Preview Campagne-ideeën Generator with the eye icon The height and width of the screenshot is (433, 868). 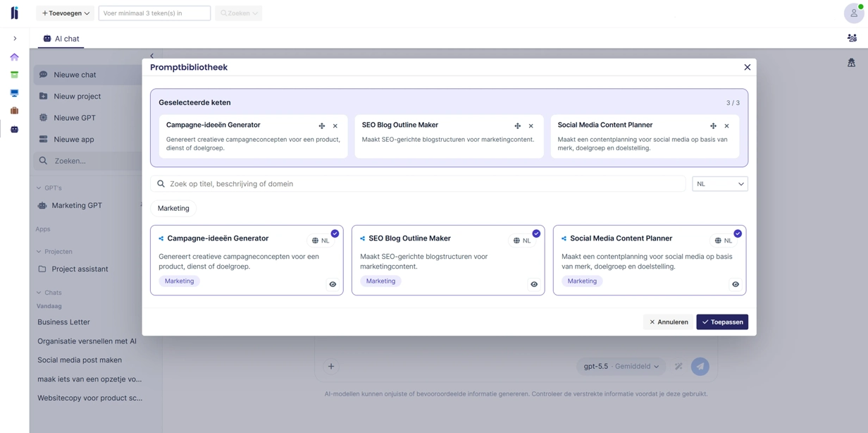[333, 284]
